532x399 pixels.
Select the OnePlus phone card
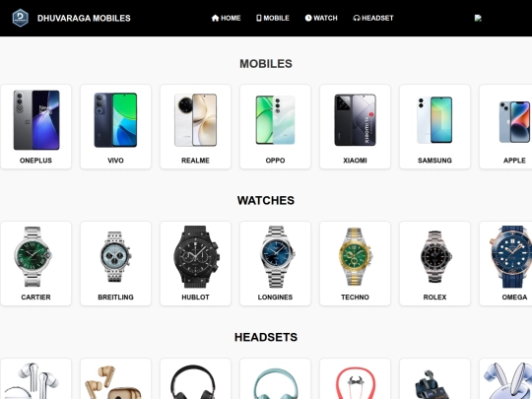(x=36, y=126)
